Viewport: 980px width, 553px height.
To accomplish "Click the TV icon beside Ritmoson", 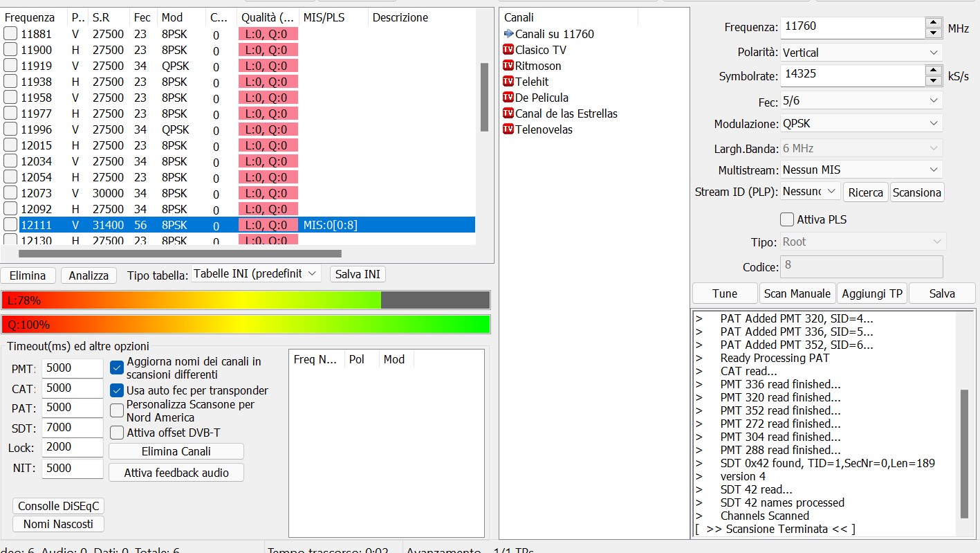I will tap(508, 66).
